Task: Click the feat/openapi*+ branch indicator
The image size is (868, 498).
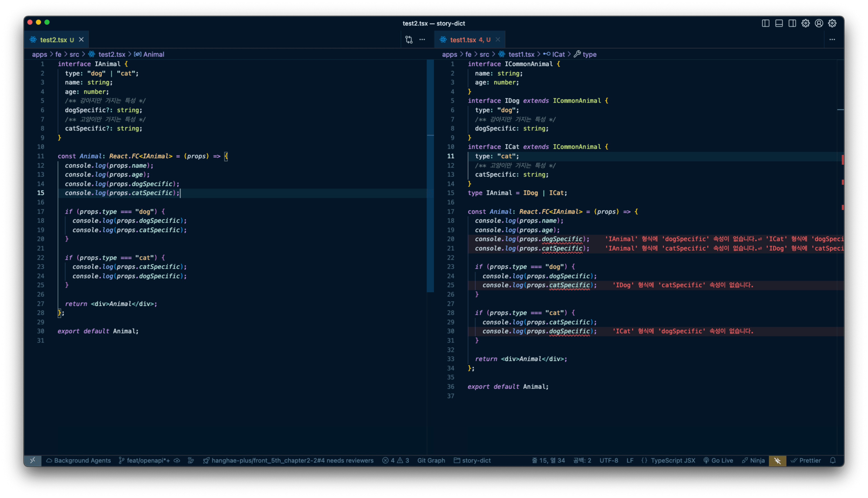Action: pyautogui.click(x=145, y=461)
